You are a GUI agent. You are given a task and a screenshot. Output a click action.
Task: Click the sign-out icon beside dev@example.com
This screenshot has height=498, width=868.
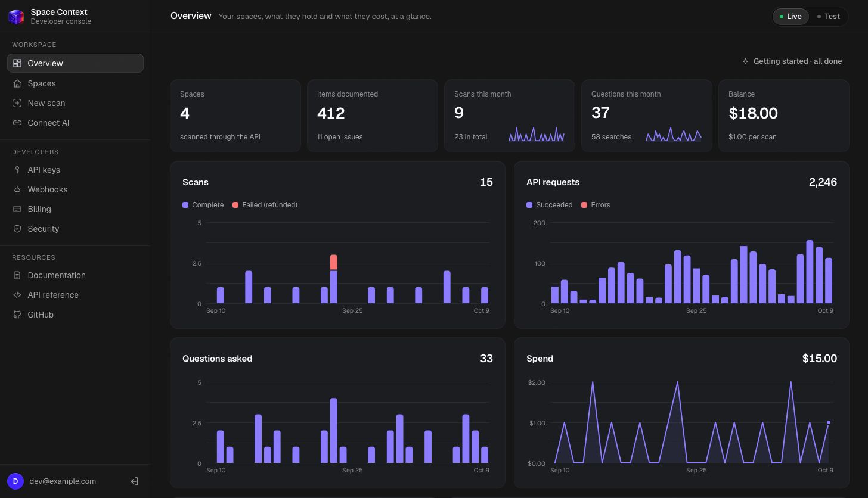[134, 481]
